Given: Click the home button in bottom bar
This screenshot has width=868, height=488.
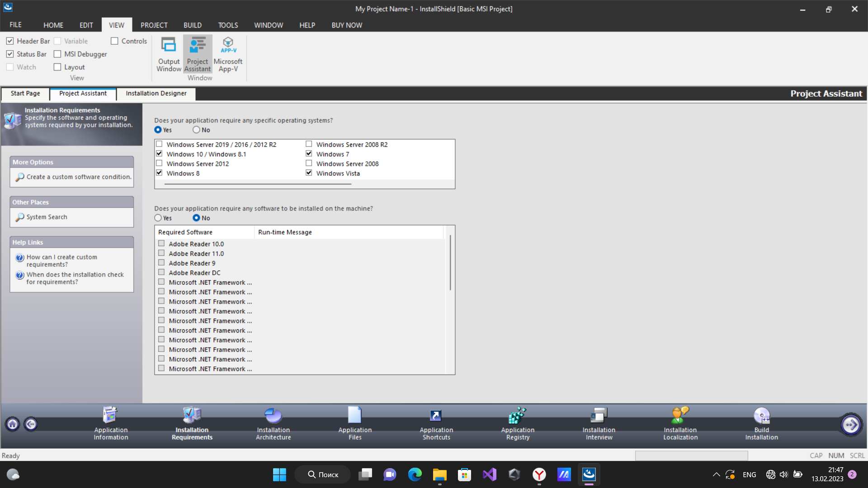Looking at the screenshot, I should point(13,424).
